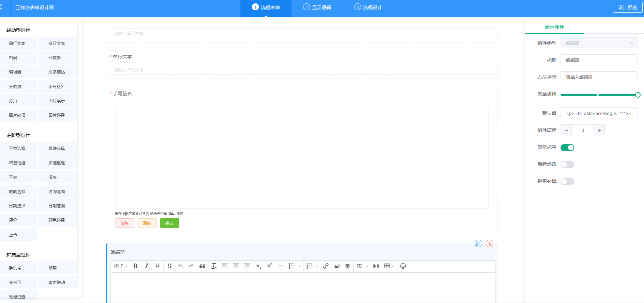Insert a link with the chain icon
Viewport: 644px width, 303px height.
click(326, 266)
